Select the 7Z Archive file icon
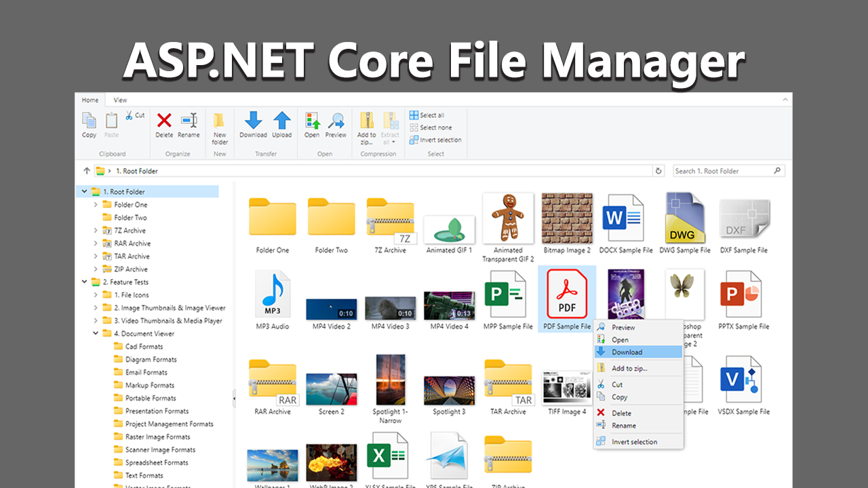The height and width of the screenshot is (488, 868). point(390,221)
